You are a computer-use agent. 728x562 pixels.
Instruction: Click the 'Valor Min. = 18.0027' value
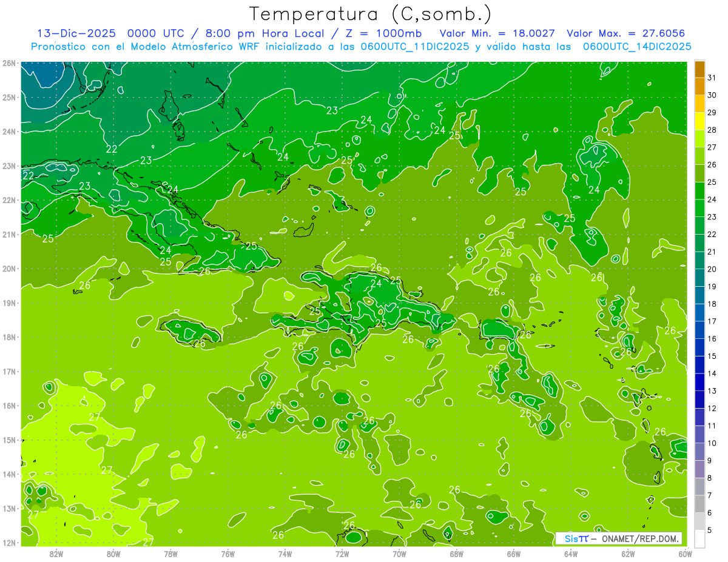coord(496,33)
